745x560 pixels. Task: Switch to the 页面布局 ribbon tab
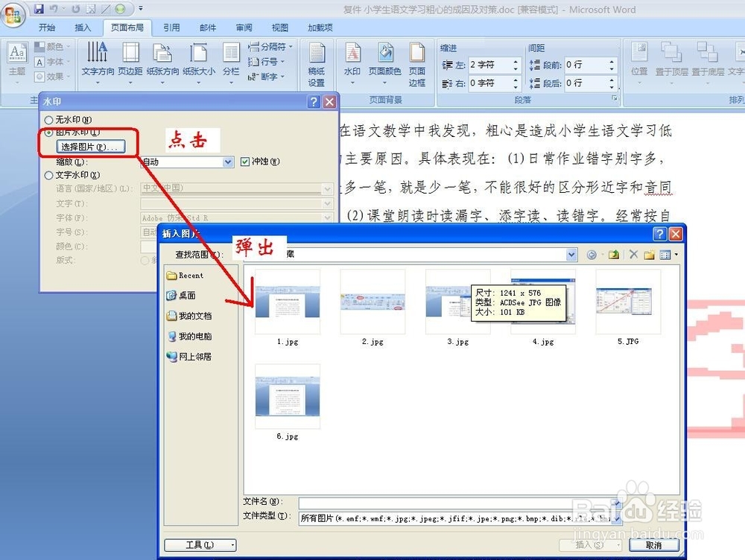point(127,28)
